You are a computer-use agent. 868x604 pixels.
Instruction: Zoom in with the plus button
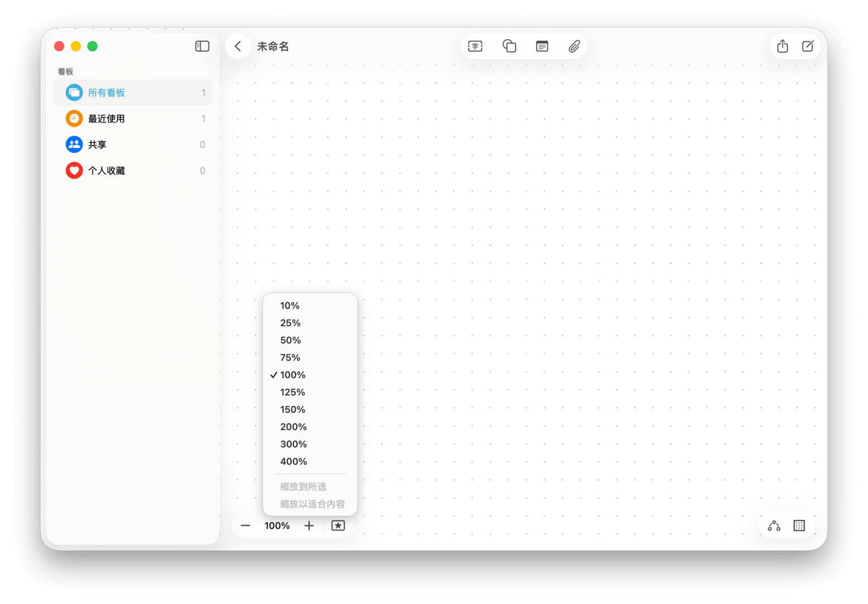click(309, 525)
